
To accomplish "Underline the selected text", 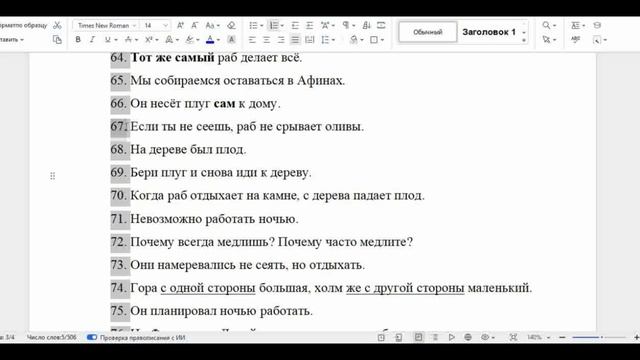I will pos(107,40).
